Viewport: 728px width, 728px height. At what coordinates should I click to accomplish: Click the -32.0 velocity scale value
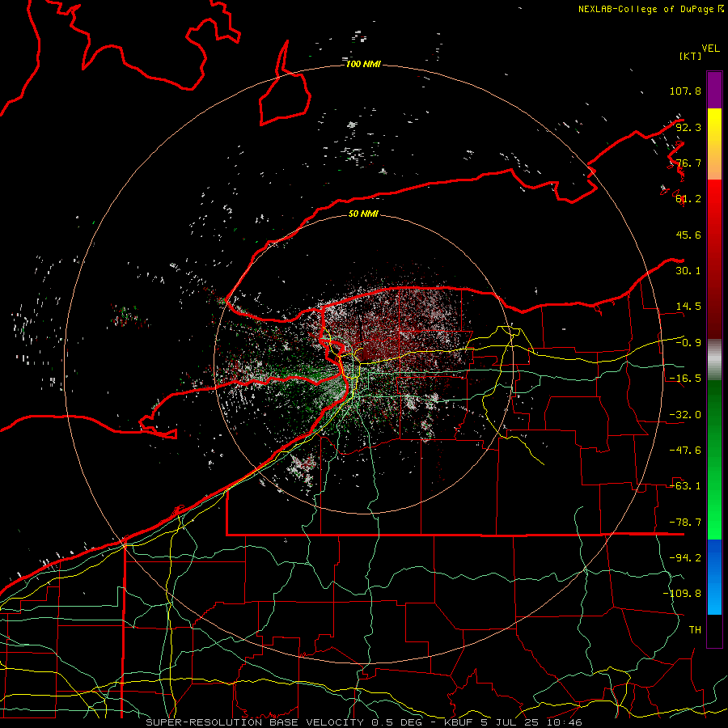point(685,415)
